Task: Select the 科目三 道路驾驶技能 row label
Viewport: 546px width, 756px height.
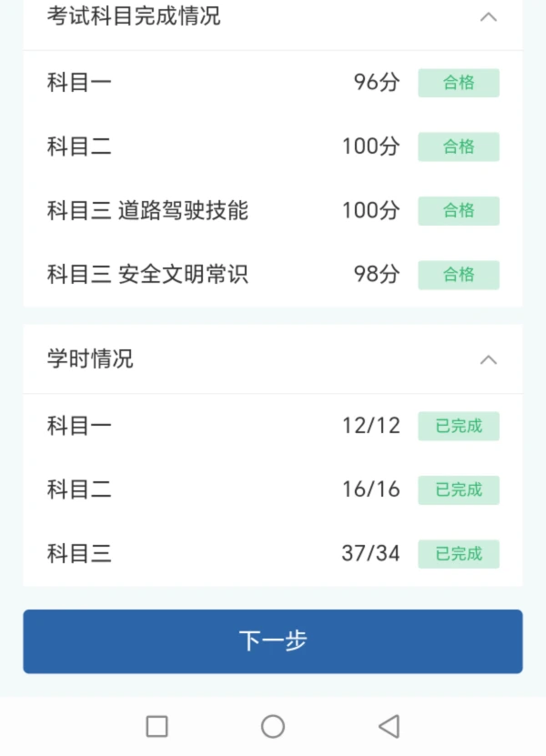Action: (x=147, y=211)
